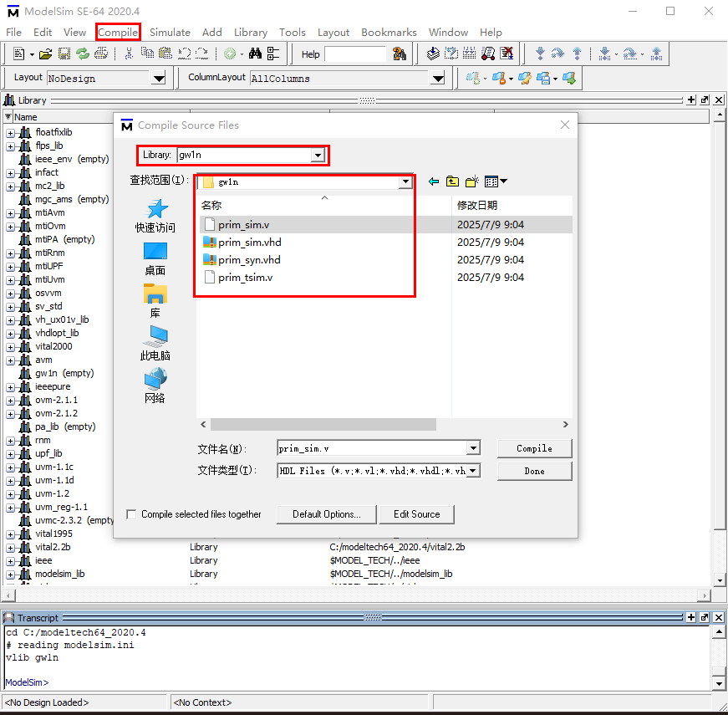Click the Transcript pane scroll down arrow

pyautogui.click(x=719, y=683)
